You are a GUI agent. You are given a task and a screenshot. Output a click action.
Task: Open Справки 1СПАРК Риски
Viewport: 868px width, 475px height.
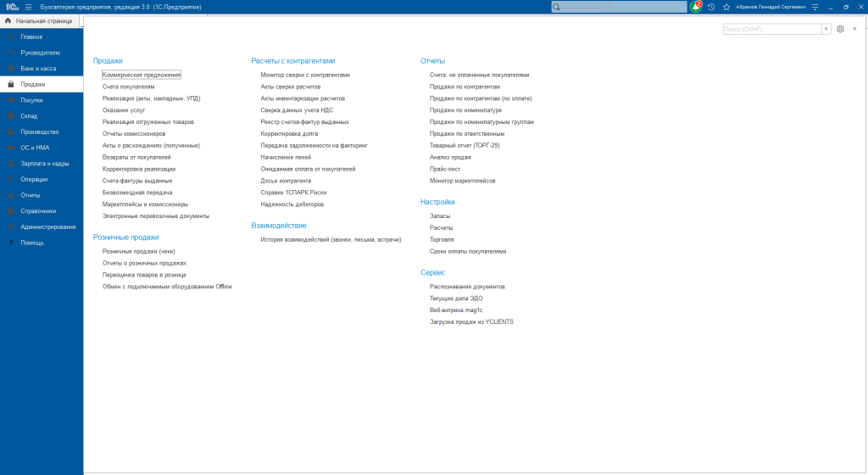(293, 193)
